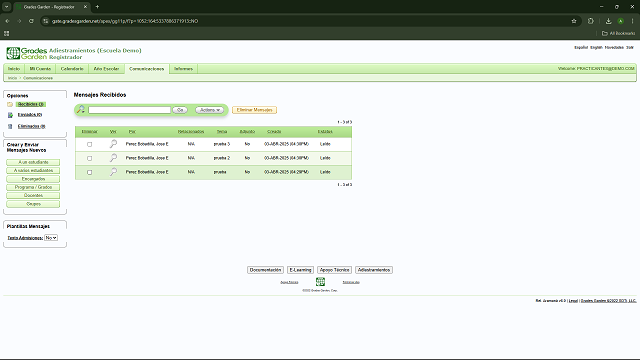View the 04:29PM 'prueba' message magnifier
Image resolution: width=640 pixels, height=360 pixels.
113,172
